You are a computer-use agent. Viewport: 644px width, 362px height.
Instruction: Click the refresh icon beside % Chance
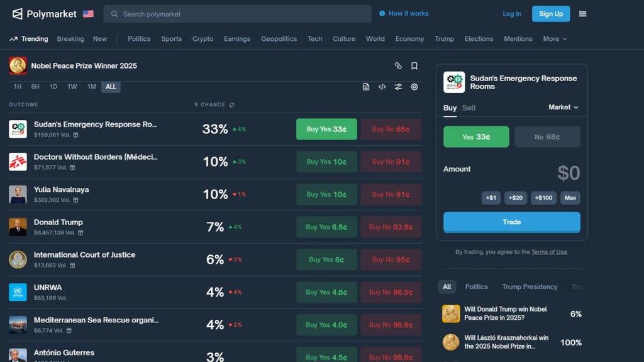tap(232, 105)
